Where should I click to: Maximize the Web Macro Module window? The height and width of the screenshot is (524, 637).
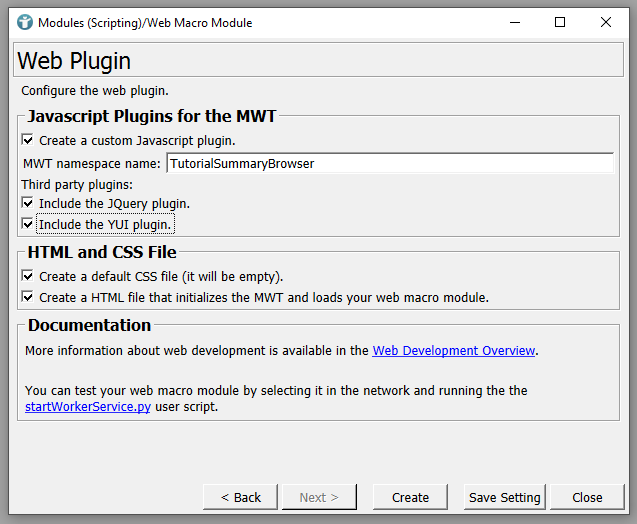[560, 22]
